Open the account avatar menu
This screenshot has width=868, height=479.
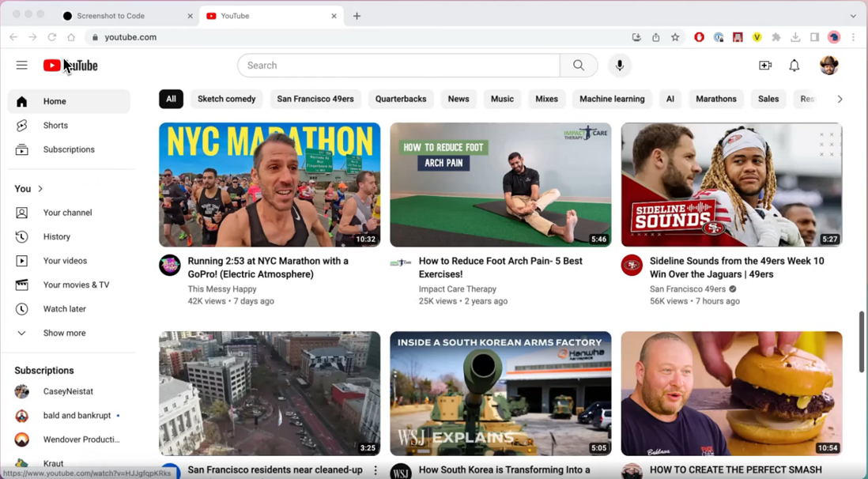pos(828,66)
